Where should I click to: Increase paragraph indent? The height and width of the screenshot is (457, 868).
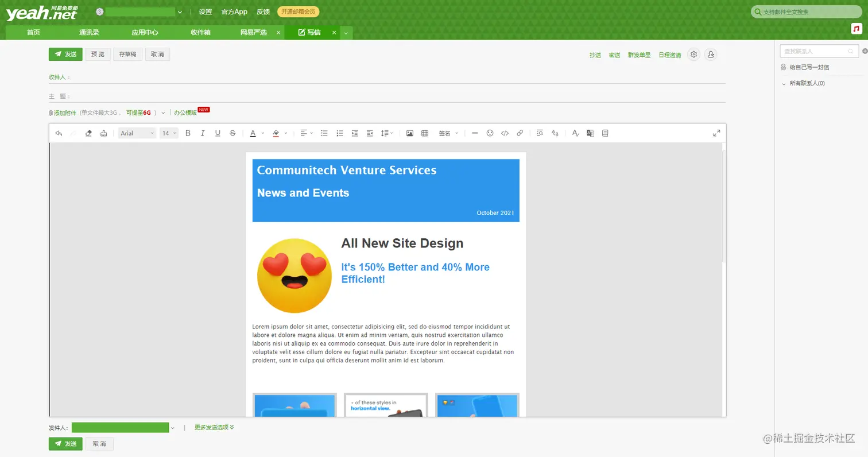(x=355, y=133)
